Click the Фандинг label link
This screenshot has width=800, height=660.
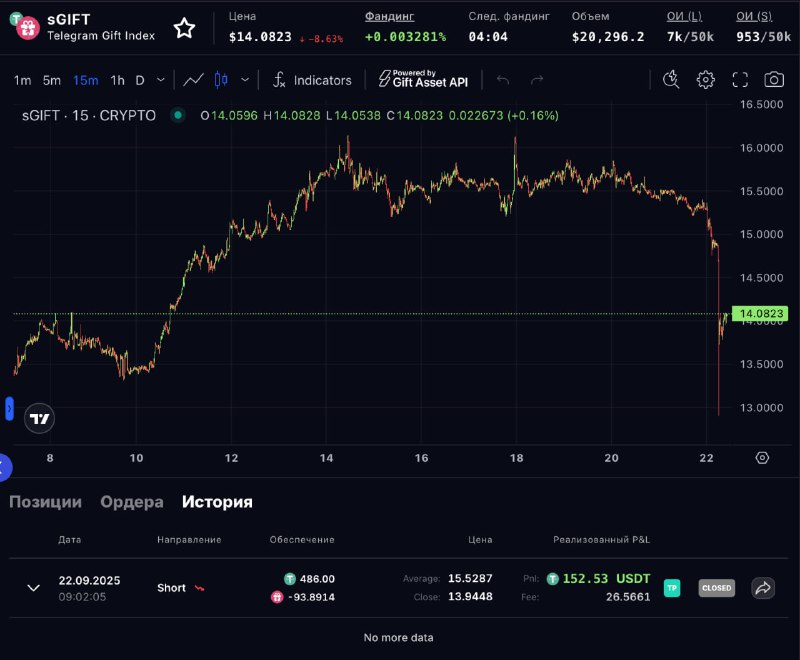pos(389,16)
